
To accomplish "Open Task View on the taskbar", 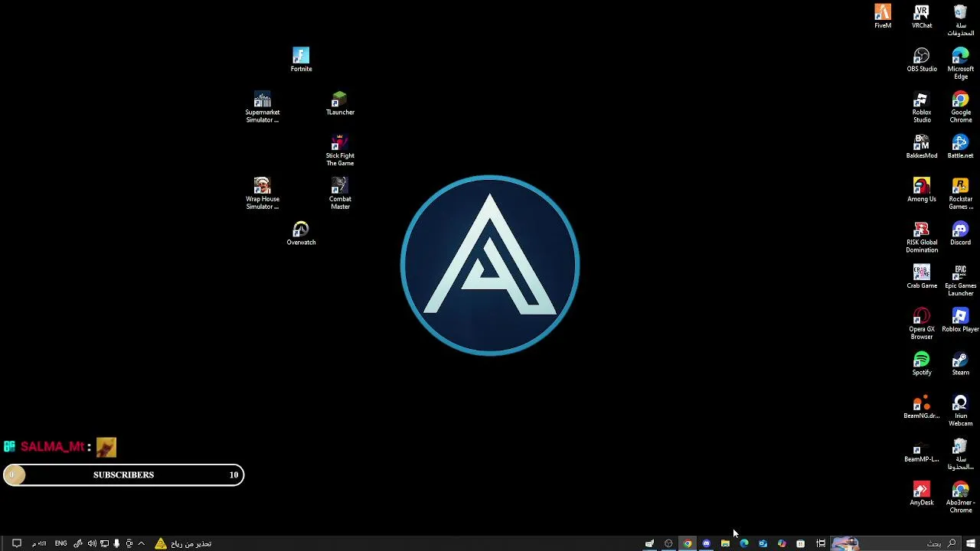I will tap(821, 543).
